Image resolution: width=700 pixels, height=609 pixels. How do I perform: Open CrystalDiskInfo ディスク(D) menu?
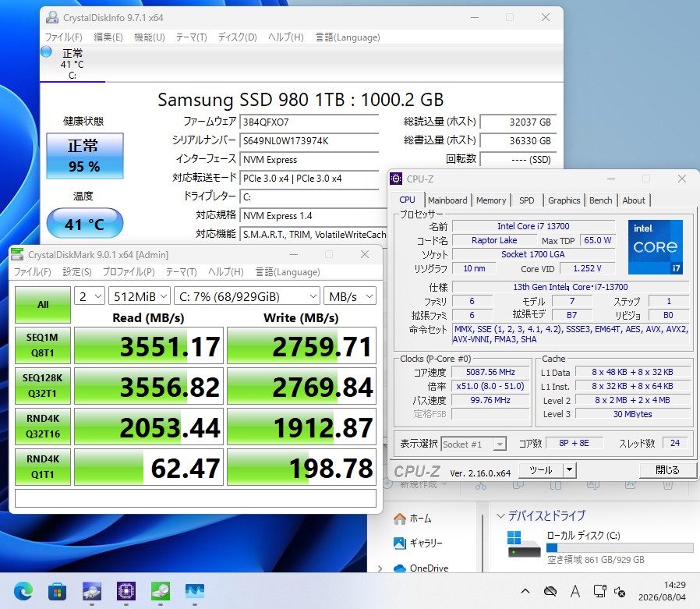pyautogui.click(x=238, y=37)
